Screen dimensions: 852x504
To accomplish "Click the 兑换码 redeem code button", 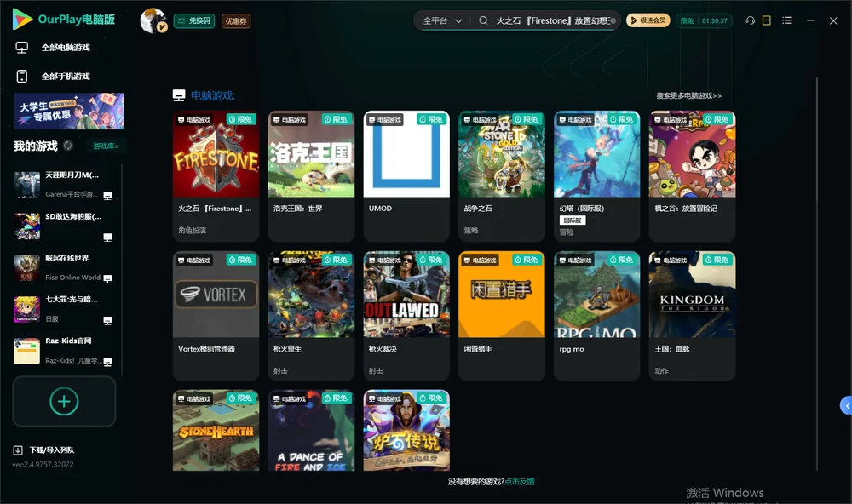I will tap(194, 21).
